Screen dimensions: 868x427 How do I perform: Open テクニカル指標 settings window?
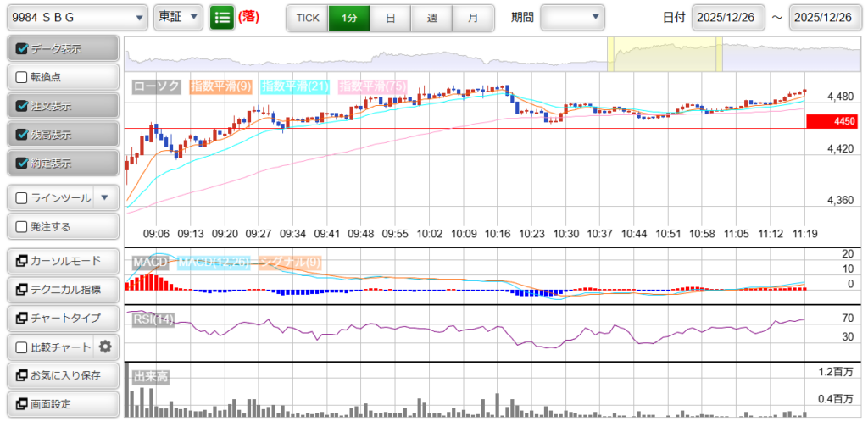(61, 290)
